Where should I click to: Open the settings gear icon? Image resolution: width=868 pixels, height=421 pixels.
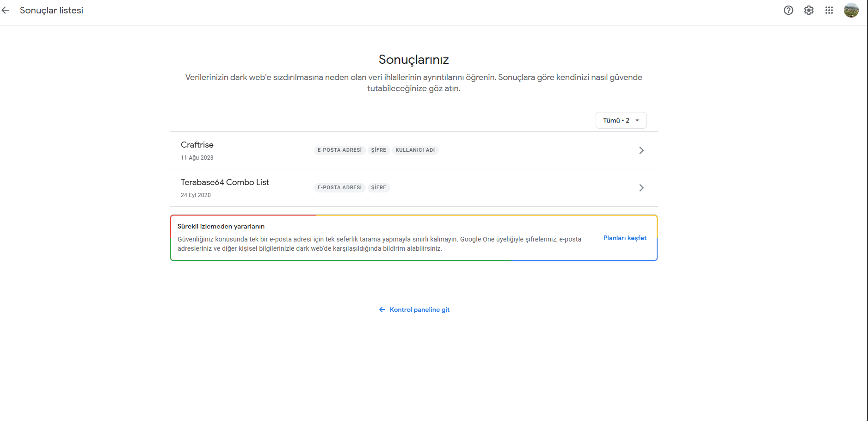coord(809,10)
